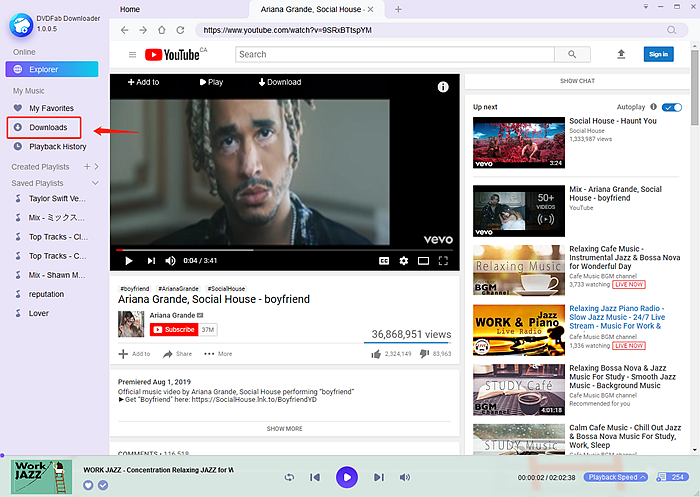Open the Playback Speed dropdown
The height and width of the screenshot is (497, 700).
pyautogui.click(x=616, y=477)
